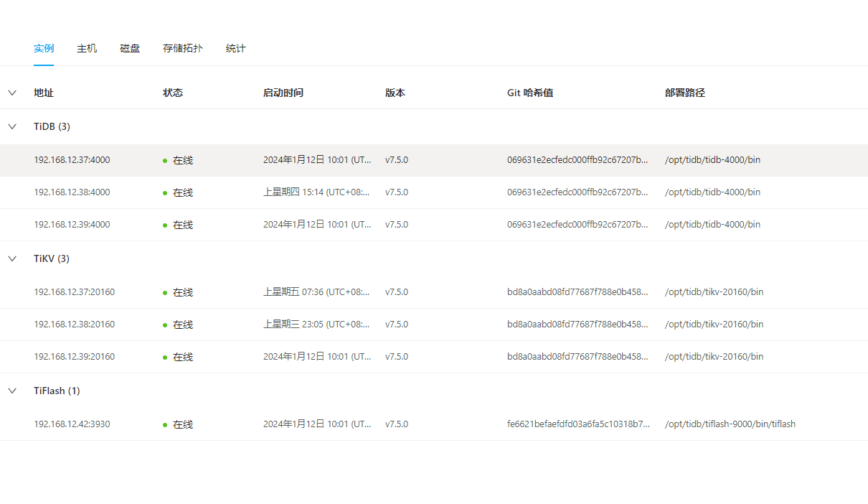Click 在线 status of 192.168.12.39:4000
This screenshot has height=504, width=868.
178,225
